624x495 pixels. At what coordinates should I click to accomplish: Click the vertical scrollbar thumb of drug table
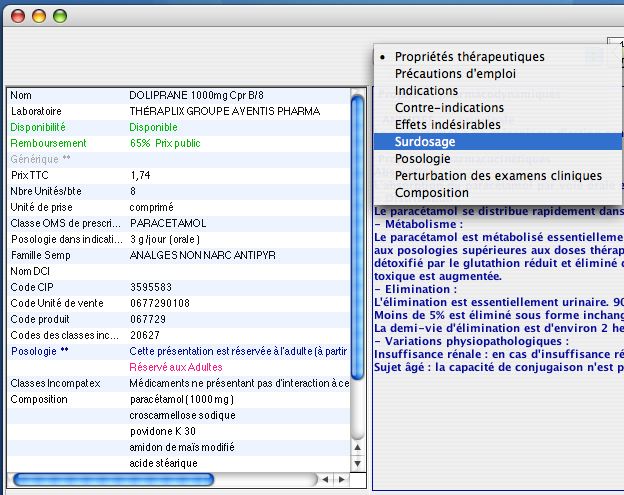point(358,237)
